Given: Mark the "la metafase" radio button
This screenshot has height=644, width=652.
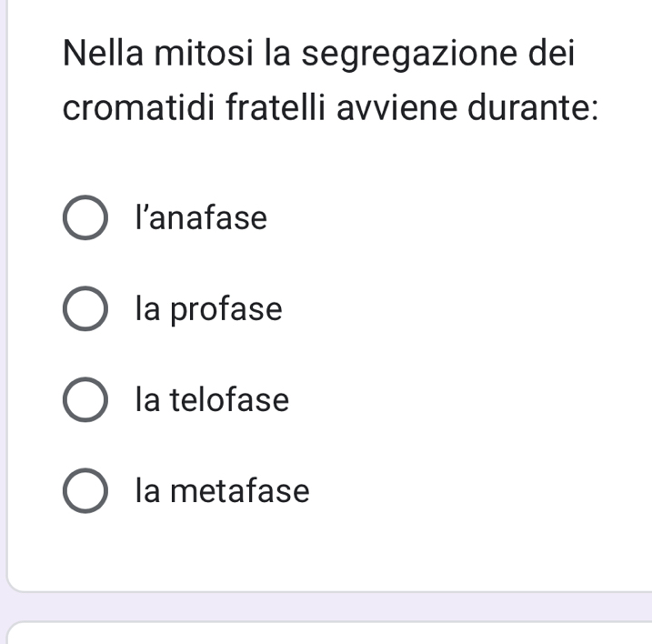Looking at the screenshot, I should [x=84, y=492].
